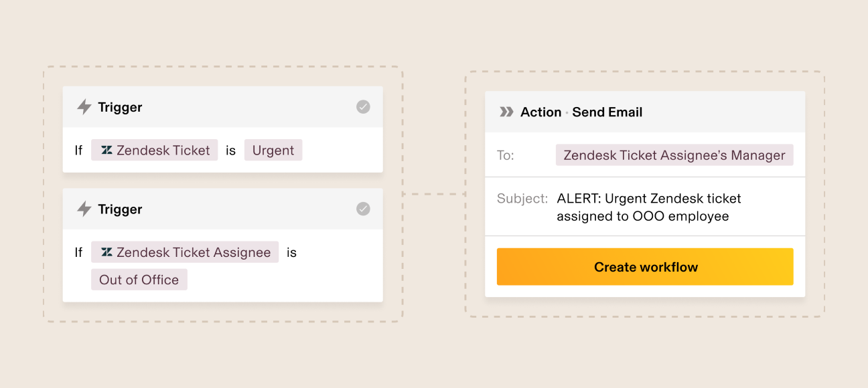The image size is (868, 388).
Task: Click the Zendesk logo beside Zendesk Ticket Assignee
Action: [x=106, y=252]
